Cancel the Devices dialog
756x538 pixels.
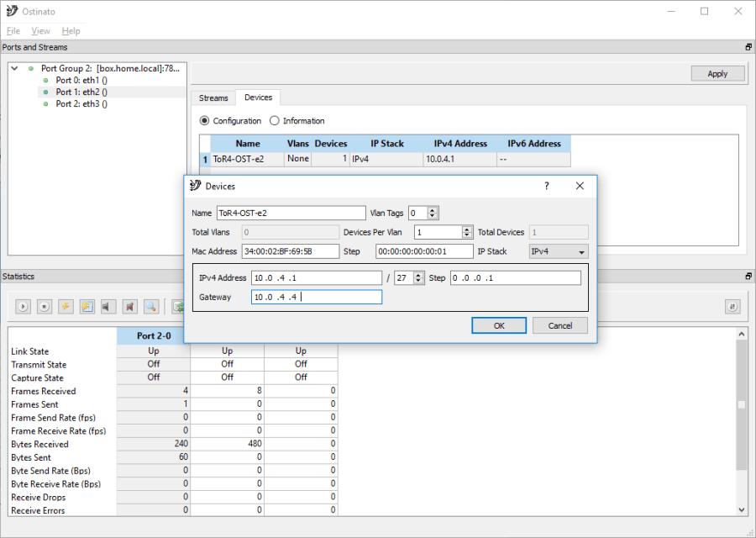(559, 325)
